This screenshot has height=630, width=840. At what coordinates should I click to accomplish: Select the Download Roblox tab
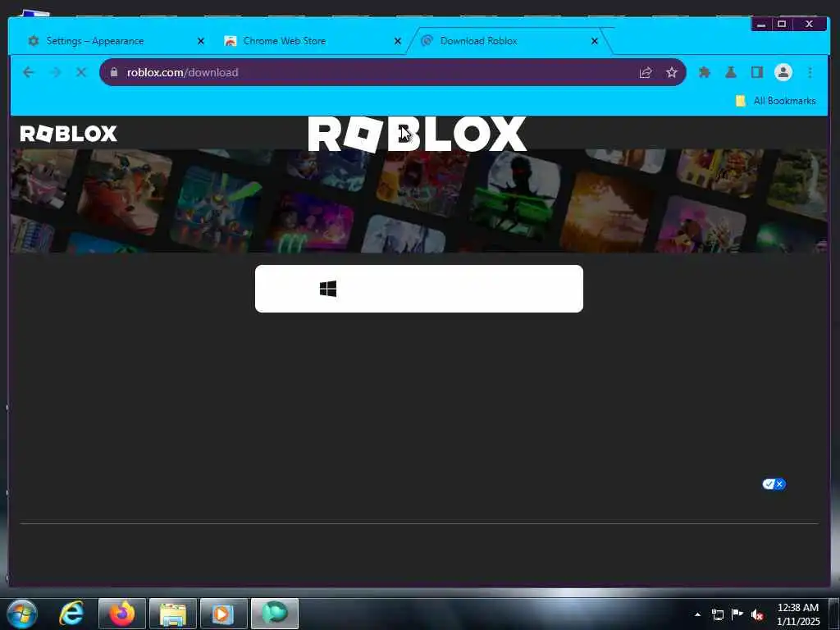(509, 41)
